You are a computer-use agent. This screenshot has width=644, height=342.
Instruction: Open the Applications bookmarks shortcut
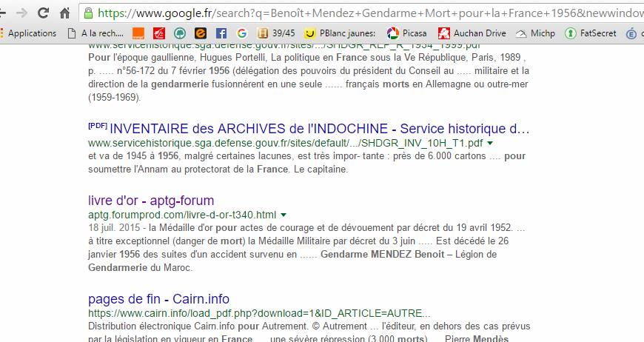[x=29, y=33]
